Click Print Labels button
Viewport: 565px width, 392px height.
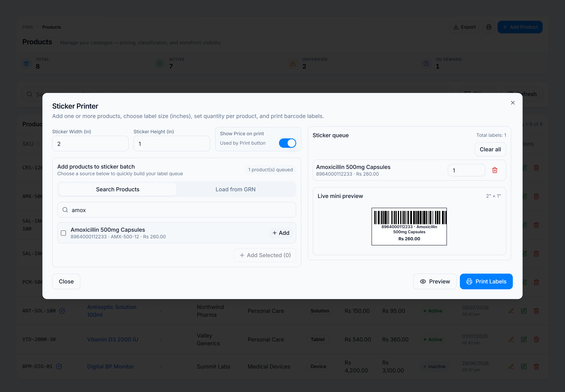(486, 281)
